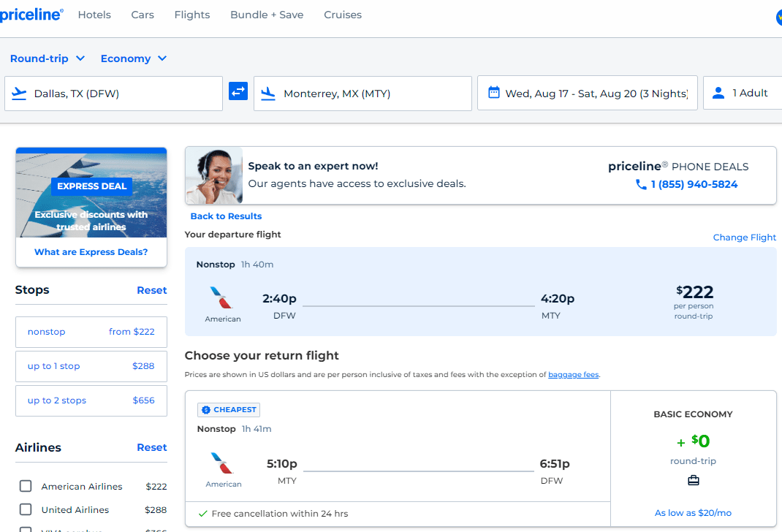Image resolution: width=782 pixels, height=532 pixels.
Task: Click the American Airlines tail logo on departure flight
Action: 222,296
